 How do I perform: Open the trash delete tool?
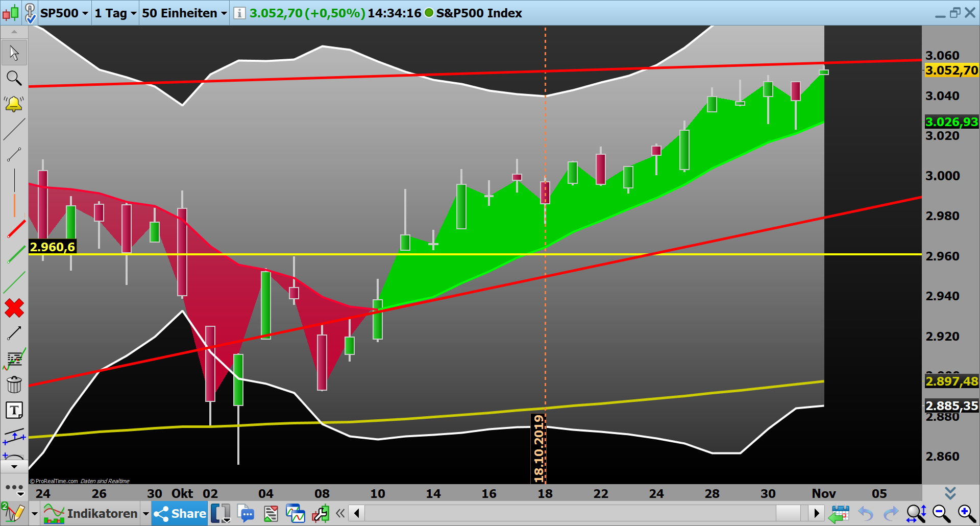pos(14,385)
